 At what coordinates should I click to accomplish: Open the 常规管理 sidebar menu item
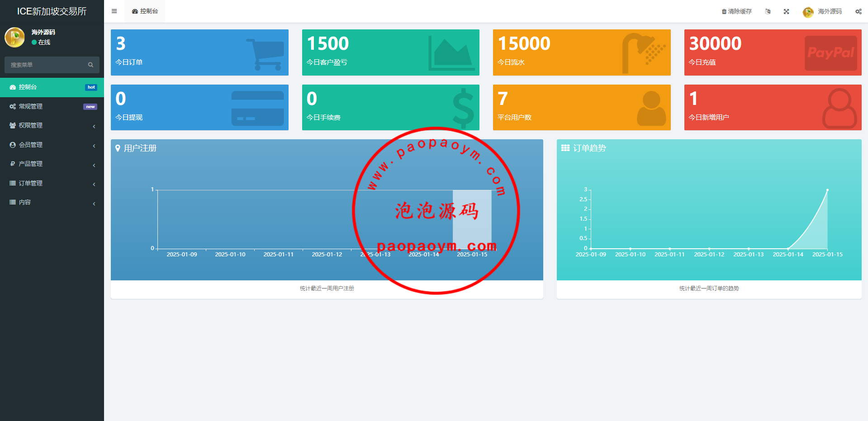pos(52,106)
